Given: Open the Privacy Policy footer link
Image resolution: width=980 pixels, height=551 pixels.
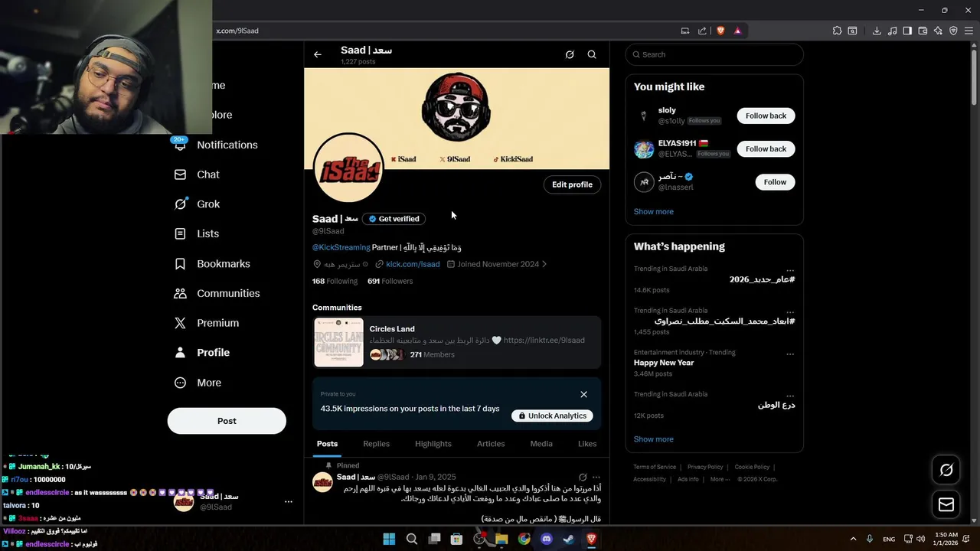Looking at the screenshot, I should pyautogui.click(x=705, y=467).
